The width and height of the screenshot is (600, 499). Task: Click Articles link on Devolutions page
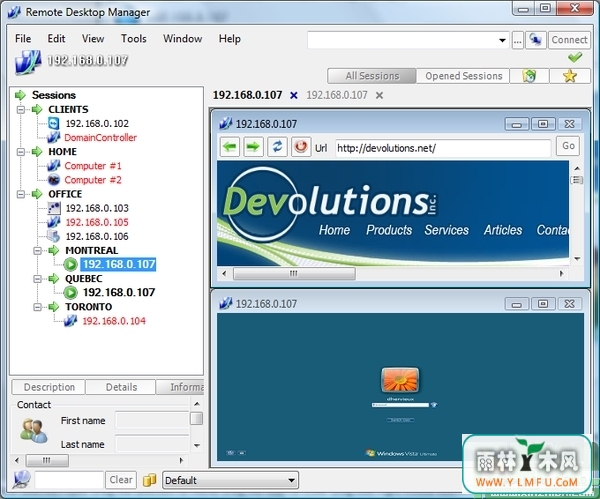pyautogui.click(x=503, y=230)
